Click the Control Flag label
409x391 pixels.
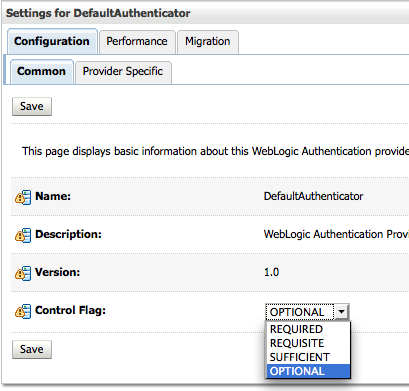tap(70, 310)
